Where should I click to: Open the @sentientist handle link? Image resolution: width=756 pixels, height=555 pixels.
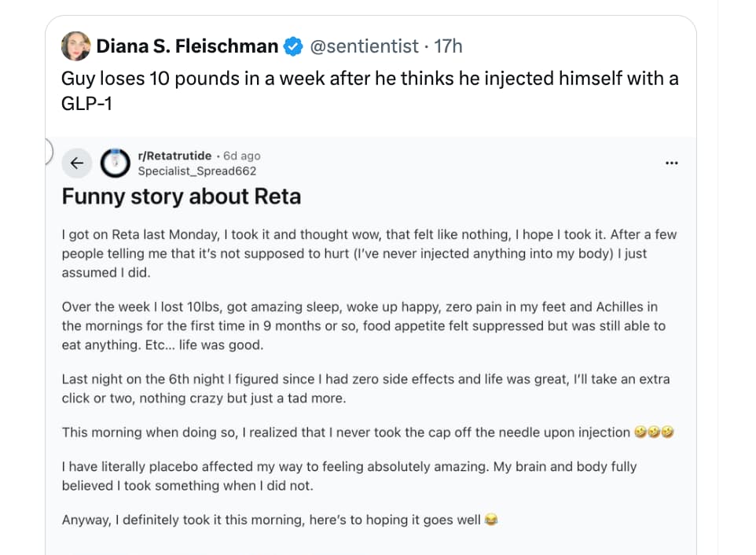(365, 47)
